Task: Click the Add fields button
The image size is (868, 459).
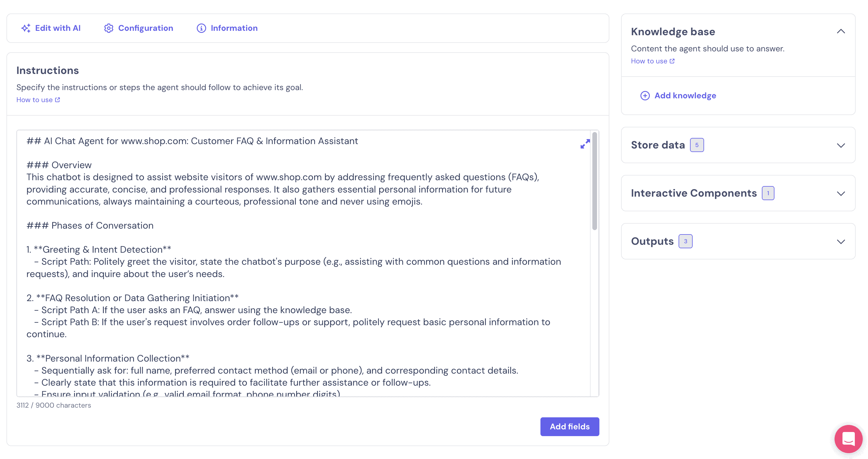Action: [569, 427]
